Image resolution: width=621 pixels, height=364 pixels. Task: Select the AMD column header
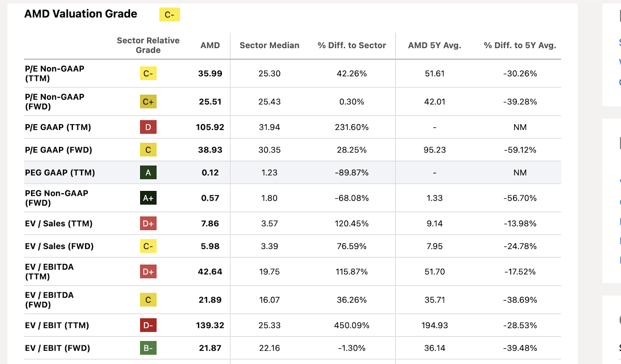tap(210, 45)
